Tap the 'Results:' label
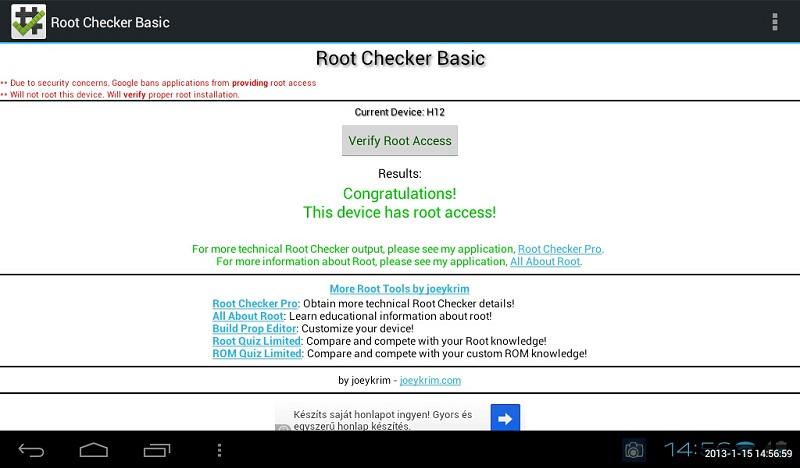 (x=399, y=174)
